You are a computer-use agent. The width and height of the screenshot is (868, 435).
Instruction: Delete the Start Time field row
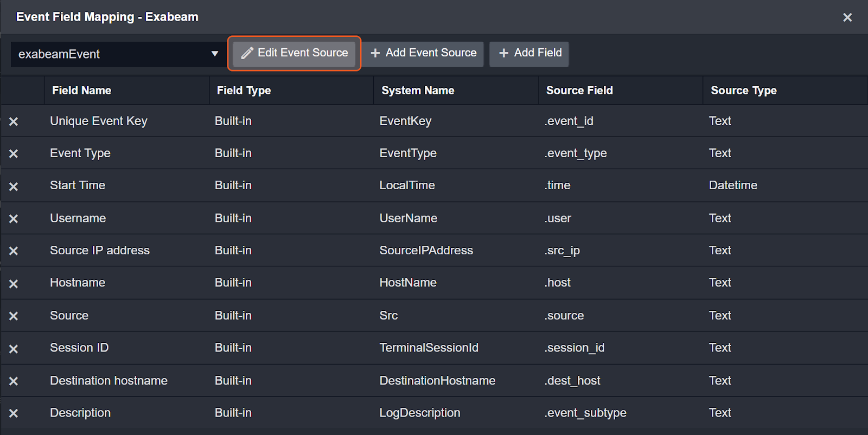[x=14, y=186]
